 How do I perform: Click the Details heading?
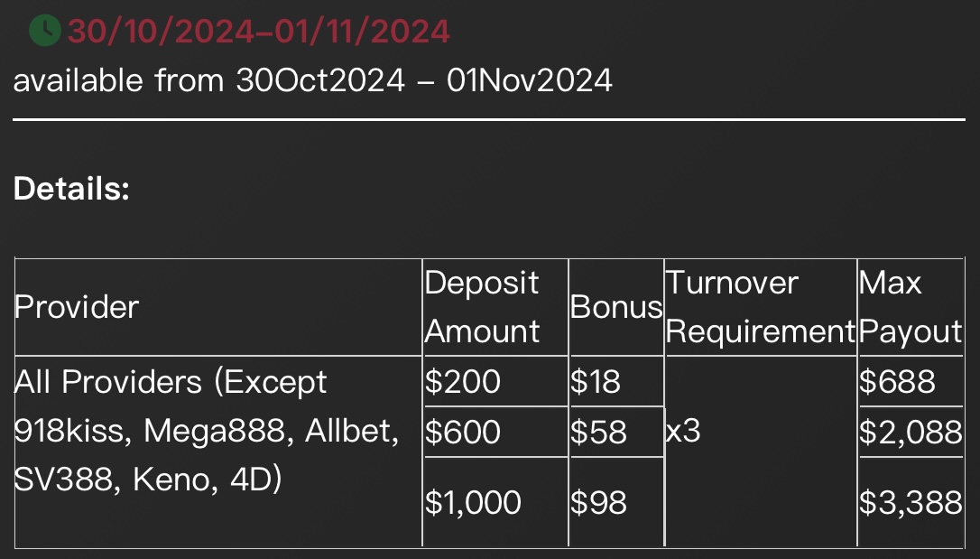click(x=72, y=189)
